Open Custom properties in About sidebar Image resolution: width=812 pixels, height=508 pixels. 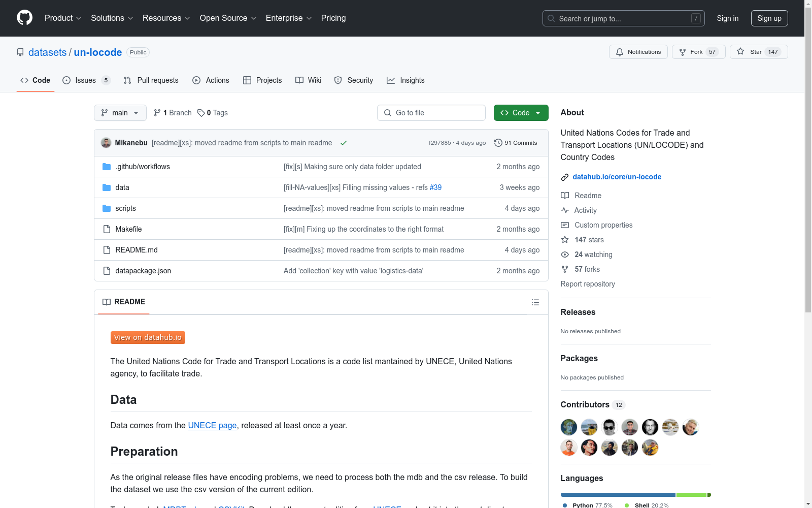point(597,225)
